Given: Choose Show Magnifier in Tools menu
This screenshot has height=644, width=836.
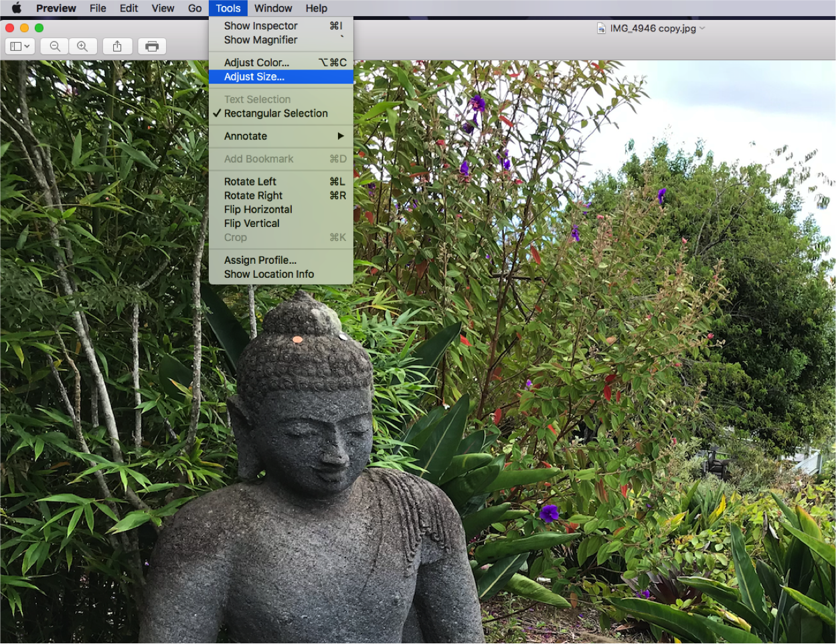Looking at the screenshot, I should click(260, 39).
